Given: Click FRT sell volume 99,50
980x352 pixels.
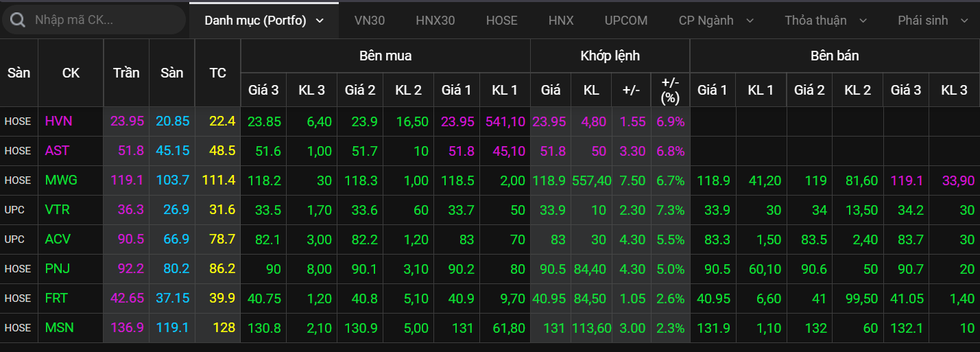Looking at the screenshot, I should (x=861, y=298).
